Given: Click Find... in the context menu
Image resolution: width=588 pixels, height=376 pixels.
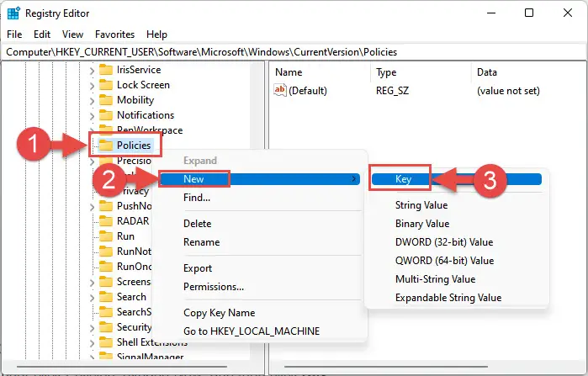Looking at the screenshot, I should [197, 198].
